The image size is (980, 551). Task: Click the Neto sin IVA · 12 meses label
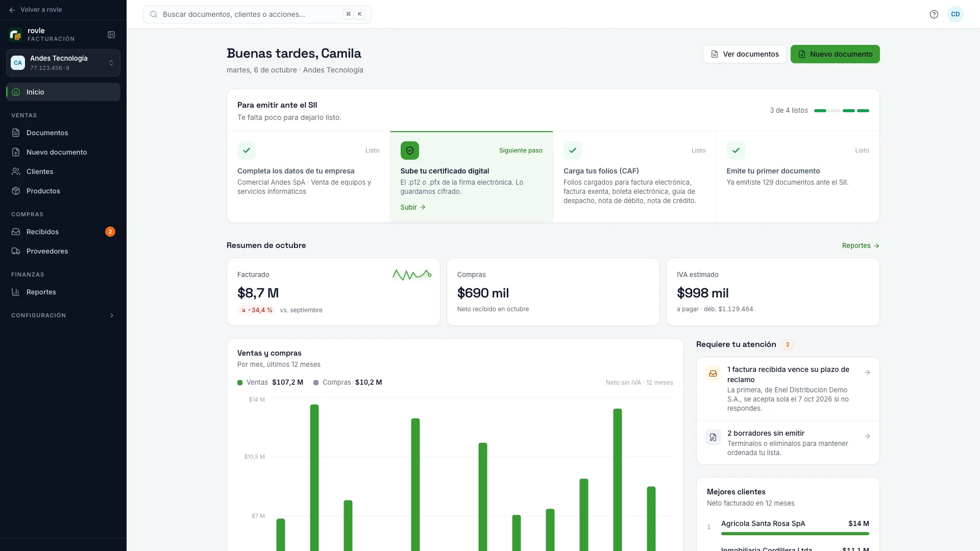pos(639,383)
